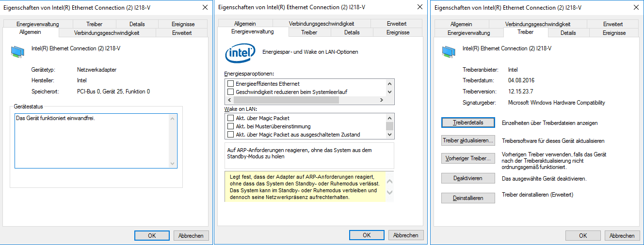Select Allgemein tab in right window
Image resolution: width=644 pixels, height=245 pixels.
point(461,24)
